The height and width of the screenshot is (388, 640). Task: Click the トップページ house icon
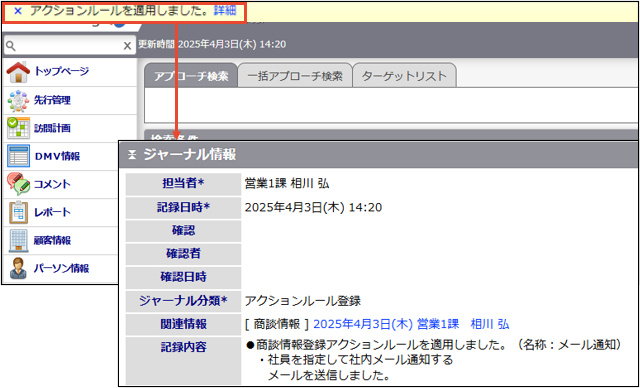coord(18,72)
